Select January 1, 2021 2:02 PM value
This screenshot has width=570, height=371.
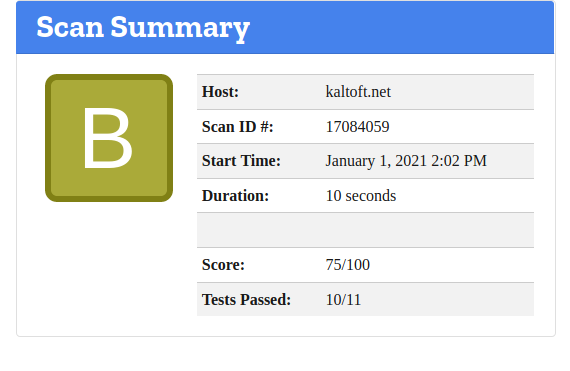(406, 161)
